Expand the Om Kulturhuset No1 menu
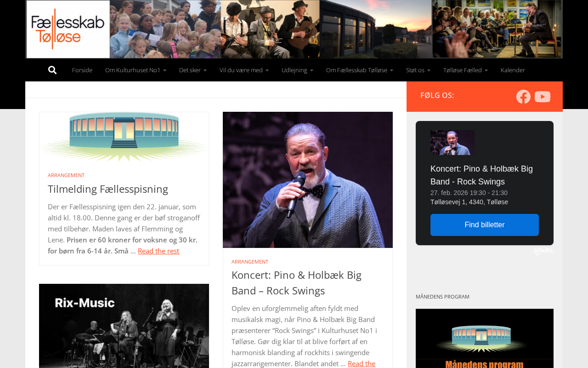 pyautogui.click(x=136, y=70)
